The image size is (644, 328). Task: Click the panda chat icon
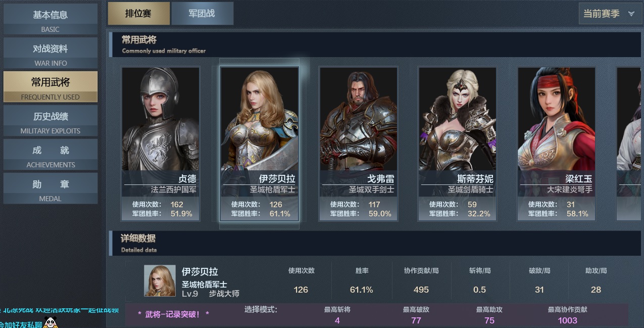(x=51, y=322)
